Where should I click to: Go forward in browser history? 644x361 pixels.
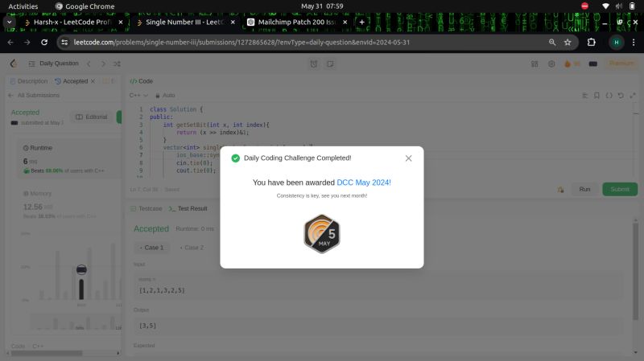pos(27,43)
